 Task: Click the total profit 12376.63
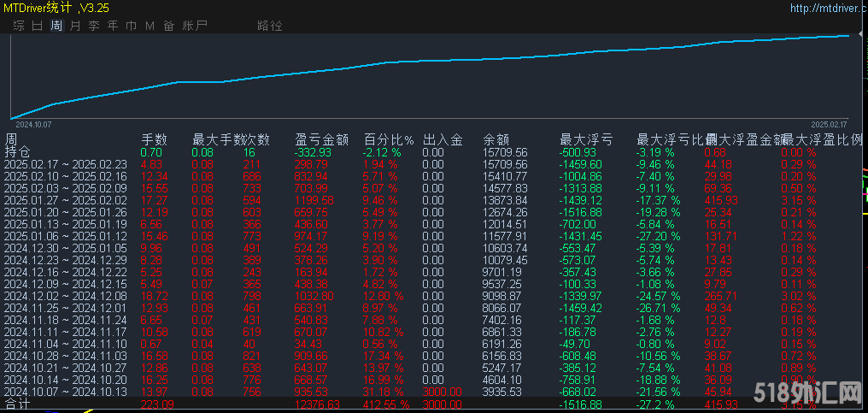[x=318, y=404]
